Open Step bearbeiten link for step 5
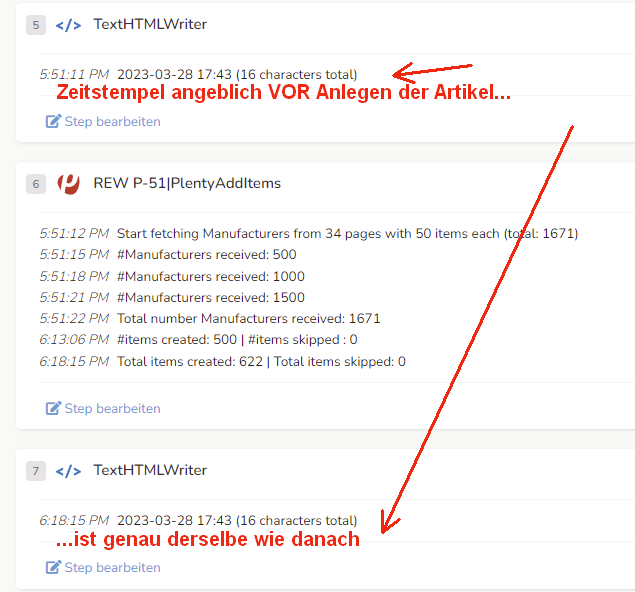The height and width of the screenshot is (592, 635). [103, 121]
